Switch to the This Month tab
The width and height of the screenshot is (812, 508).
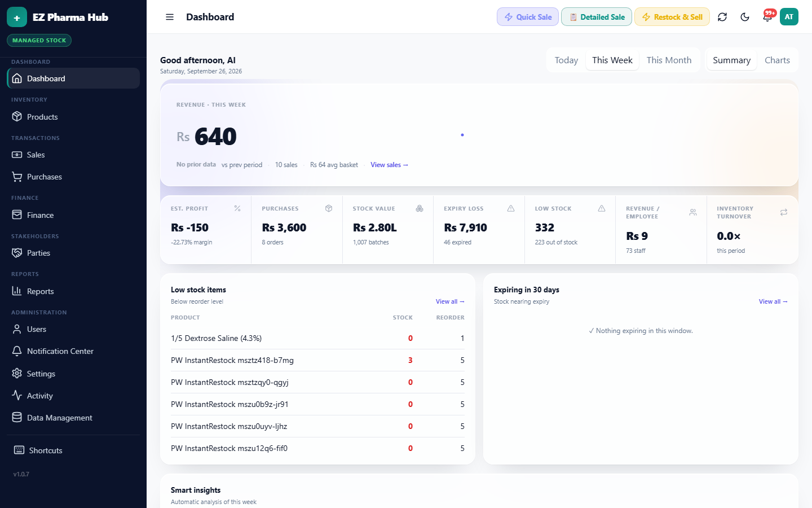[669, 60]
